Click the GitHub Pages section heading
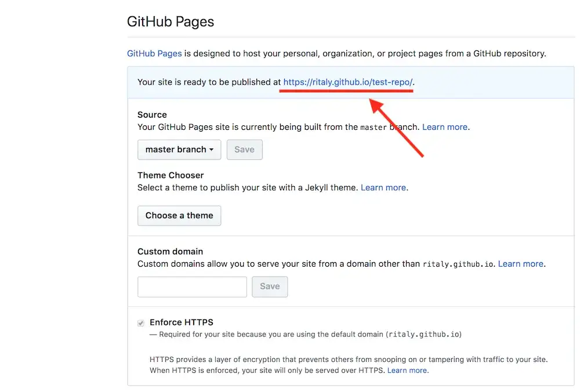This screenshot has height=392, width=580. [x=171, y=22]
